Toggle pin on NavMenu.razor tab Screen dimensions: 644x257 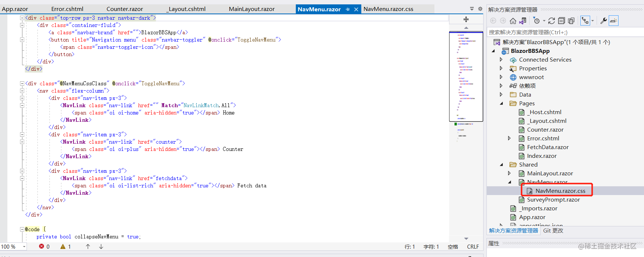pyautogui.click(x=347, y=9)
